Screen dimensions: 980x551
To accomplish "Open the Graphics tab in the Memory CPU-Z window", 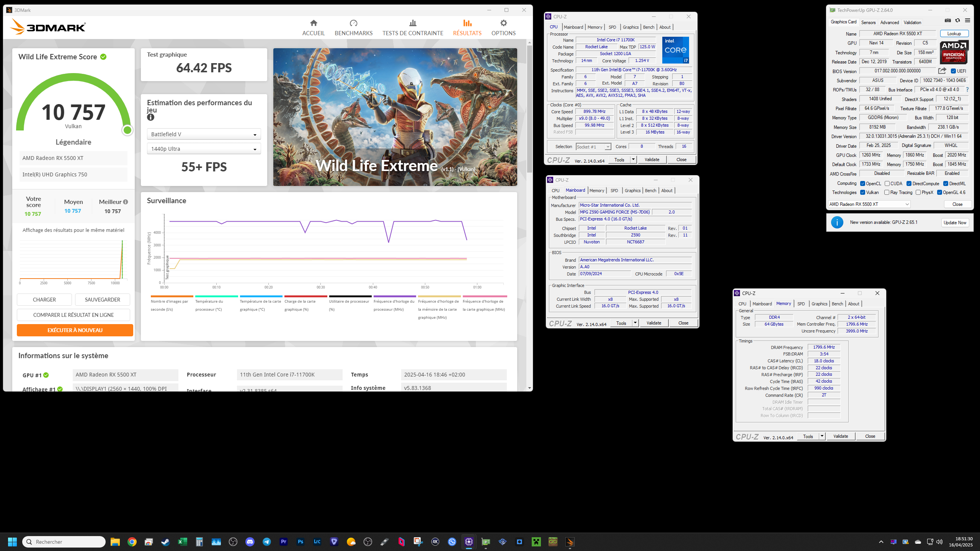I will tap(819, 304).
